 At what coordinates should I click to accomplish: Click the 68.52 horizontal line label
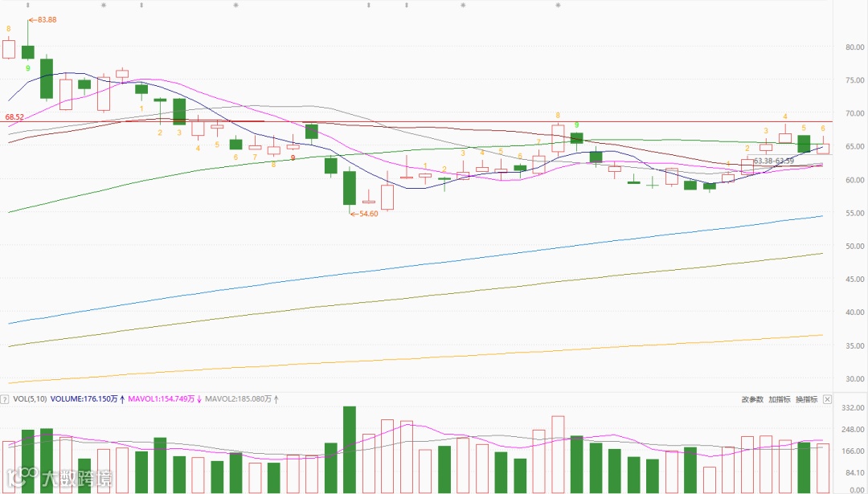(15, 117)
